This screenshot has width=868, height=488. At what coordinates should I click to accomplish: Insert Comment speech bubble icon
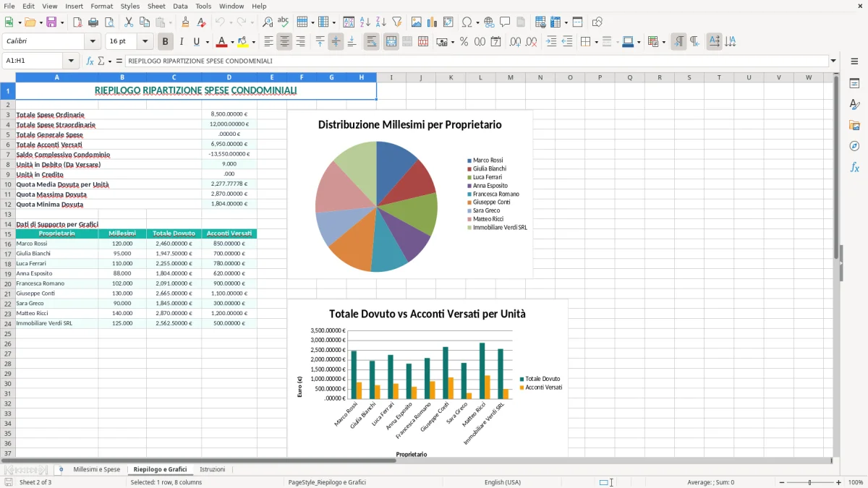[x=505, y=22]
